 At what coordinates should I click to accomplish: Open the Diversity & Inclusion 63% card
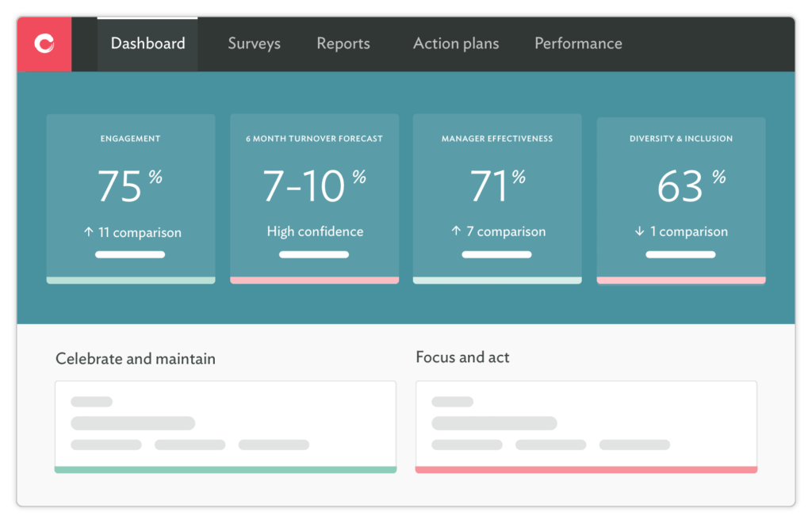click(x=680, y=198)
